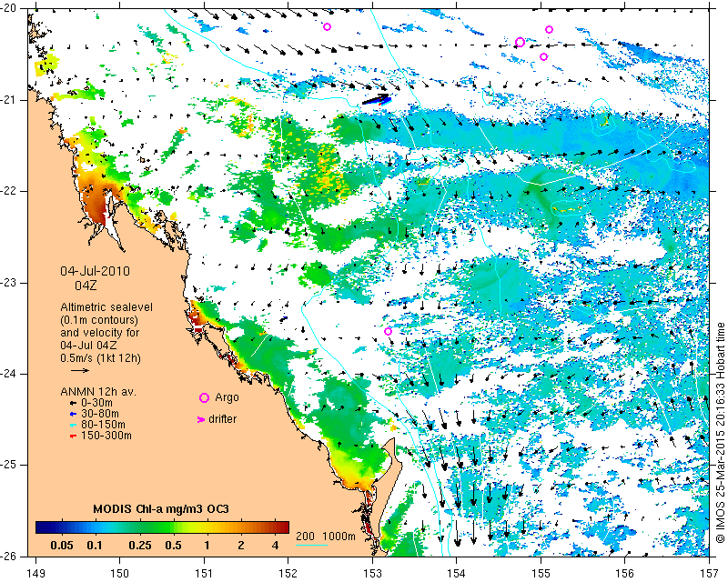728x582 pixels.
Task: Click the latitude axis label -20
Action: pos(9,9)
